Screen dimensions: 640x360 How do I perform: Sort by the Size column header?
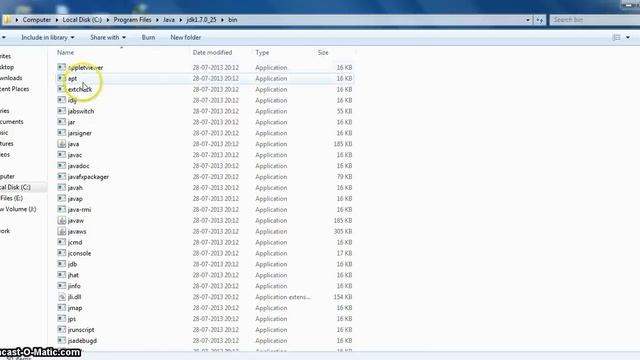click(323, 53)
